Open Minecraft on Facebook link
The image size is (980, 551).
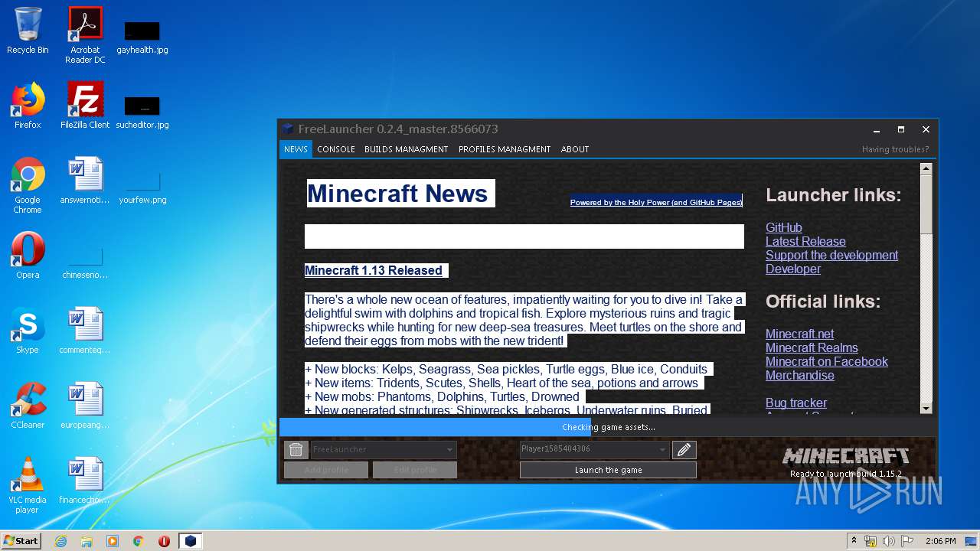(827, 361)
